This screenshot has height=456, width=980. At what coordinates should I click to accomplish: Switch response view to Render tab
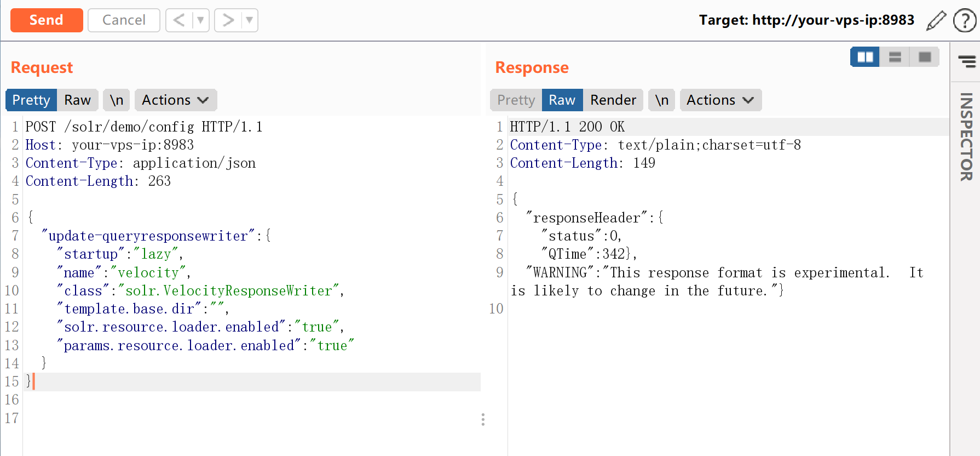(613, 100)
